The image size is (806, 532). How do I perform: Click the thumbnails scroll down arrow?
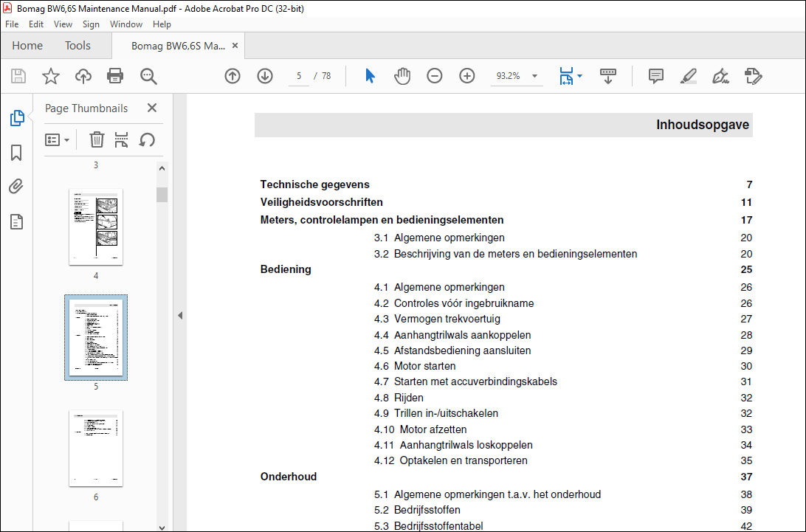tap(162, 527)
